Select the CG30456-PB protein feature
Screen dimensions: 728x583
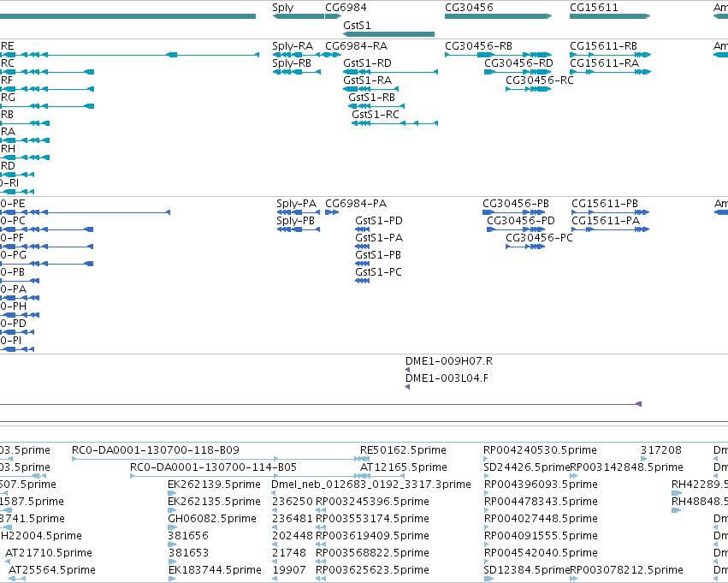[513, 212]
